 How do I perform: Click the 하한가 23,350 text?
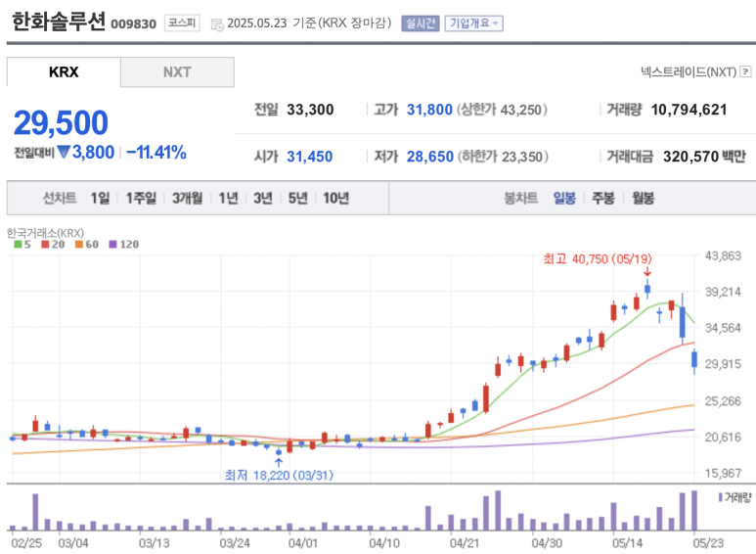pyautogui.click(x=503, y=157)
